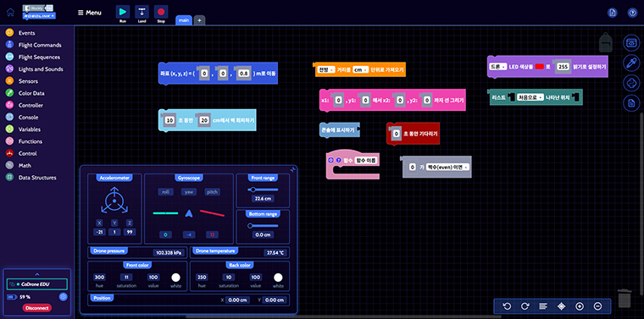
Task: Edit the 함수 이름 function name field
Action: coord(365,160)
